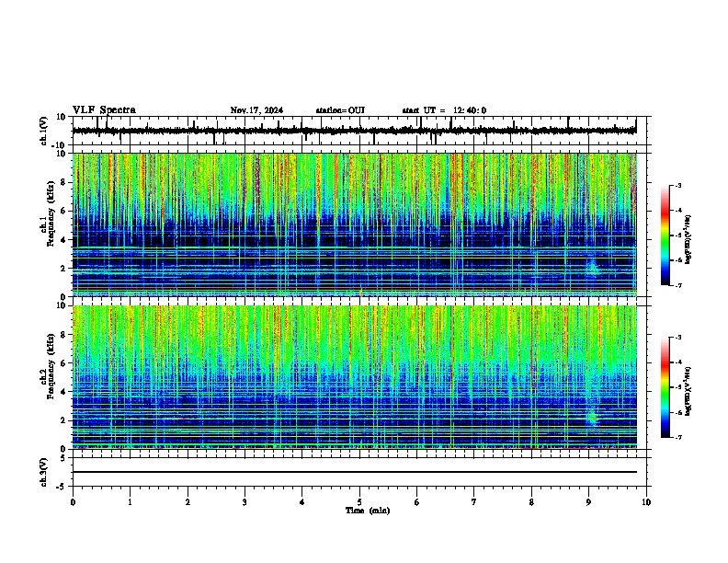
Task: Click time axis tick label "3"
Action: coord(245,502)
